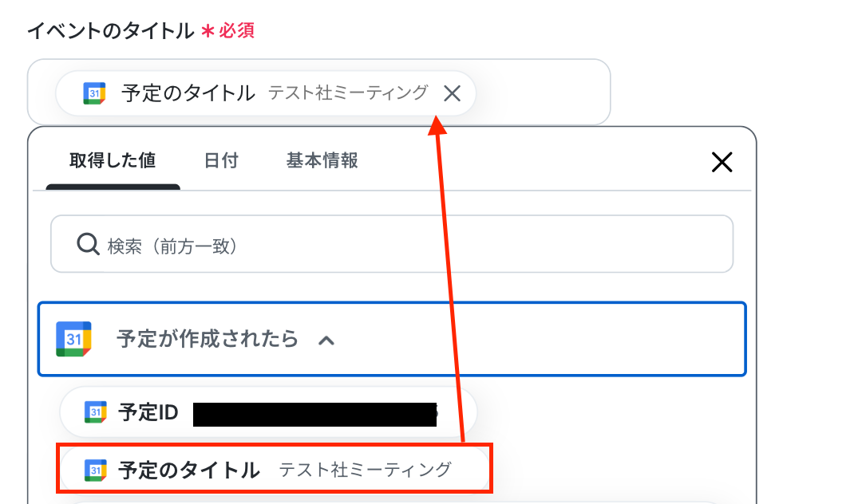The image size is (862, 504).
Task: Click the calendar icon beside 予定ID
Action: (95, 412)
